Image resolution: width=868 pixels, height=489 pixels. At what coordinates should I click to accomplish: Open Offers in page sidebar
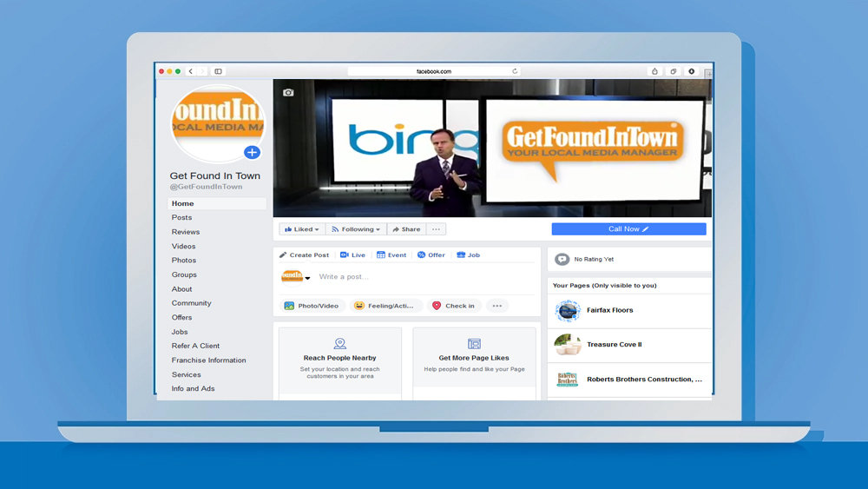pos(181,317)
